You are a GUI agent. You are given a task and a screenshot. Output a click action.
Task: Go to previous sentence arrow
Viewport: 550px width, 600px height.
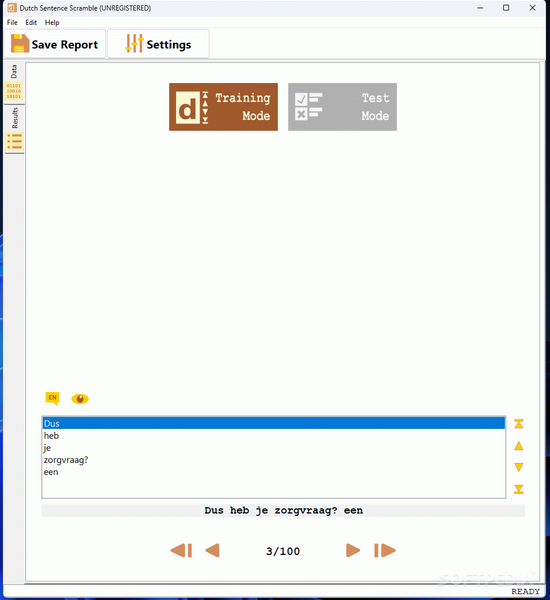pos(212,551)
